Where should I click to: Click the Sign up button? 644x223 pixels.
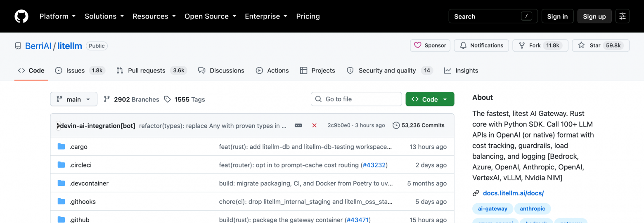point(594,16)
